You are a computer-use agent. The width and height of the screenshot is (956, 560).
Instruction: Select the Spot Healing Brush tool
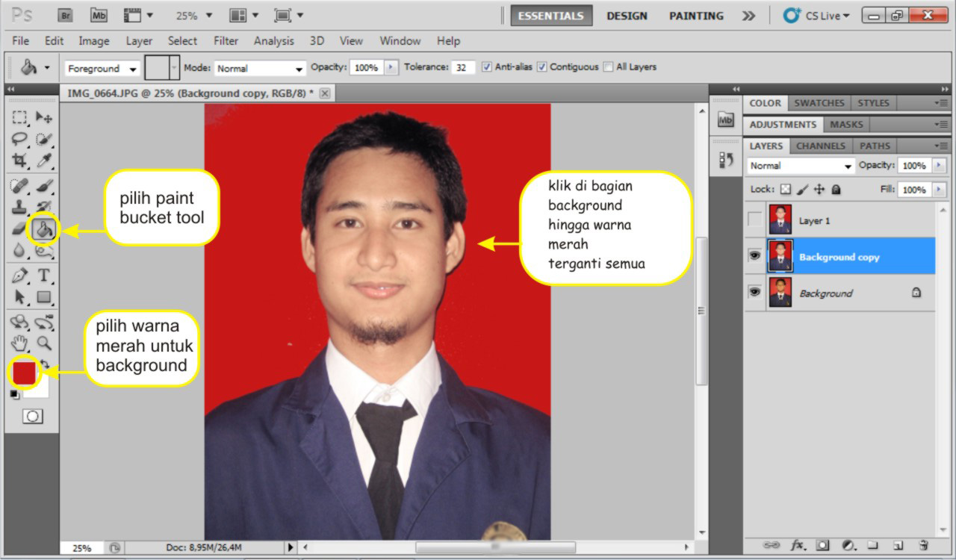click(20, 185)
